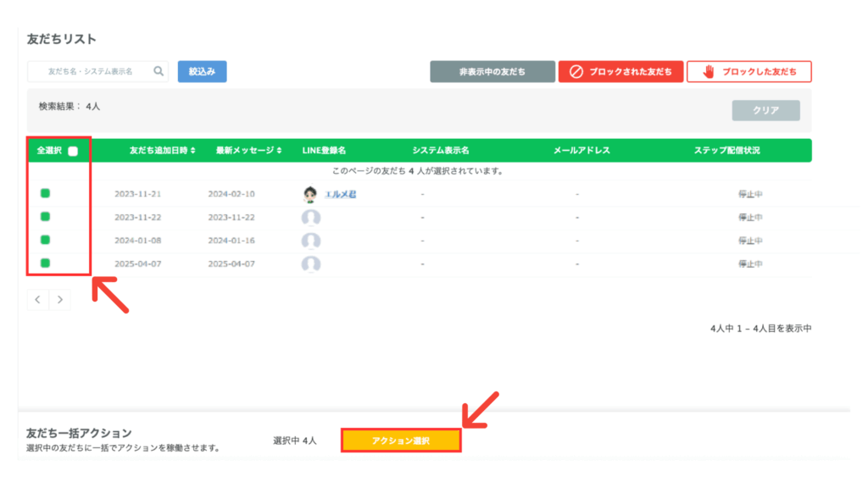This screenshot has height=488, width=868.
Task: Click avatar of friend added 2024-01-08
Action: pos(311,241)
